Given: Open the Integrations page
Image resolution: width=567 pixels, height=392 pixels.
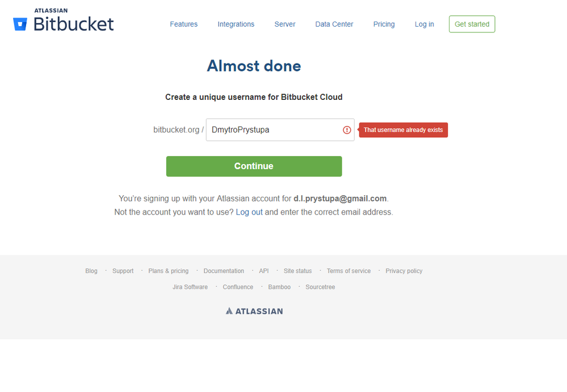Looking at the screenshot, I should point(236,24).
